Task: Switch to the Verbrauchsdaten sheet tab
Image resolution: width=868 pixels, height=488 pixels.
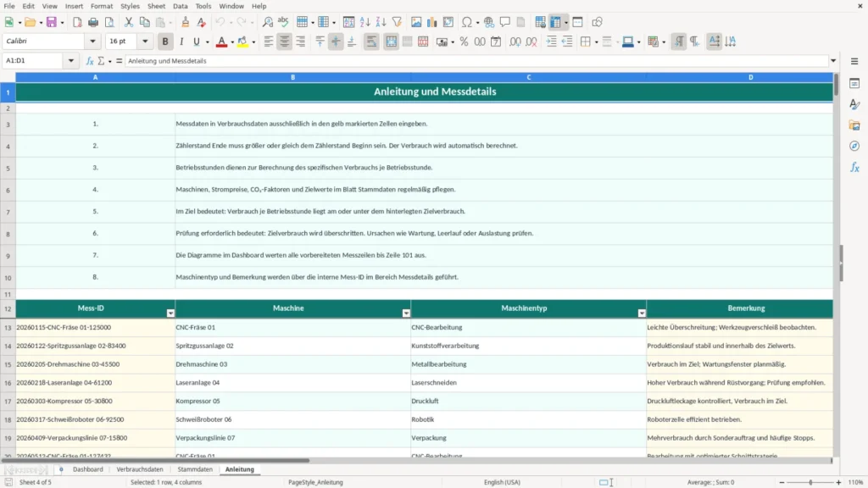Action: (140, 469)
